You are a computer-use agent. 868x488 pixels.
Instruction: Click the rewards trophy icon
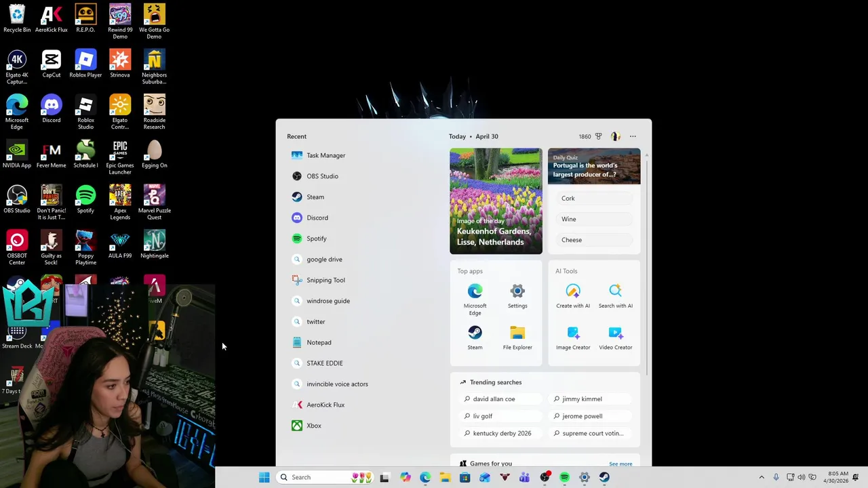point(598,136)
